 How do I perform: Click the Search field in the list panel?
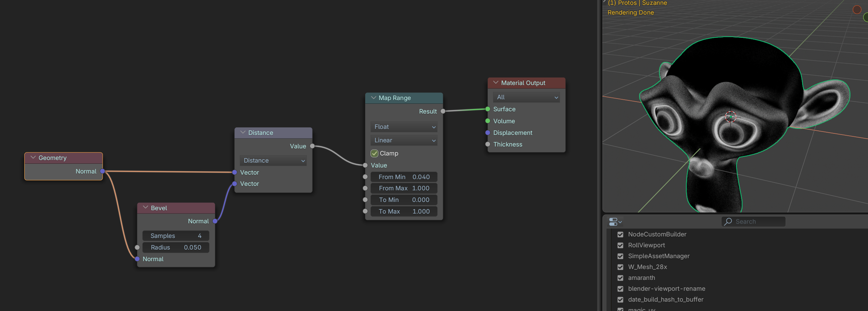(753, 221)
